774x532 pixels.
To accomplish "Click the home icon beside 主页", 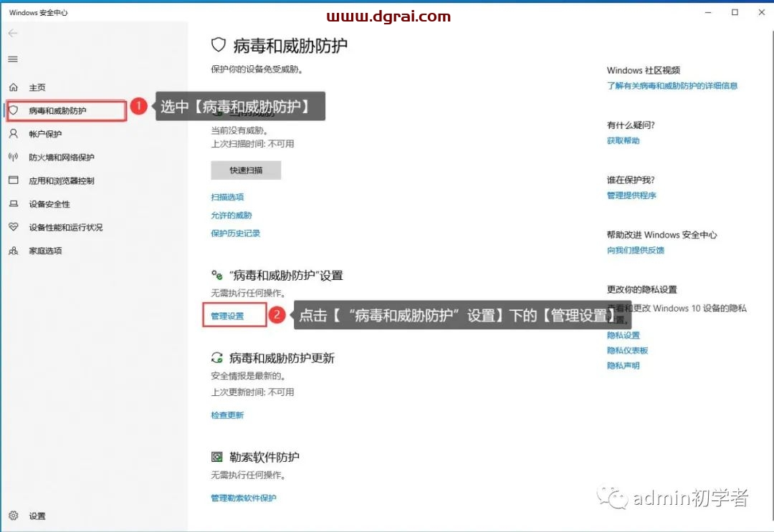I will click(14, 87).
